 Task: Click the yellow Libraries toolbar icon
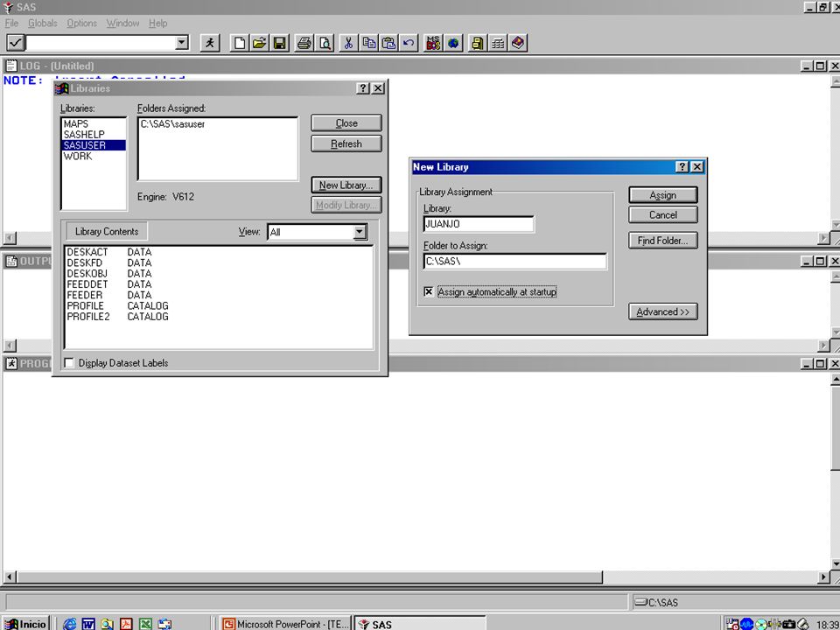tap(478, 43)
